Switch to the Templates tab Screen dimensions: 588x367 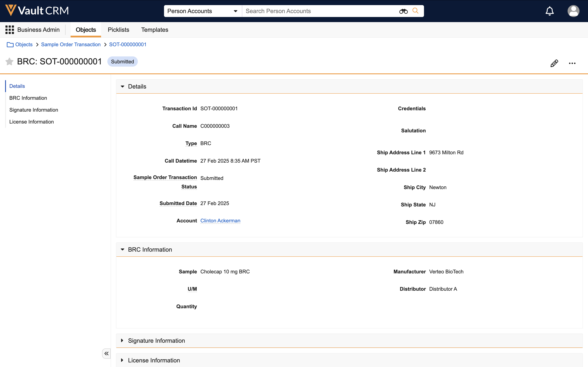(154, 30)
